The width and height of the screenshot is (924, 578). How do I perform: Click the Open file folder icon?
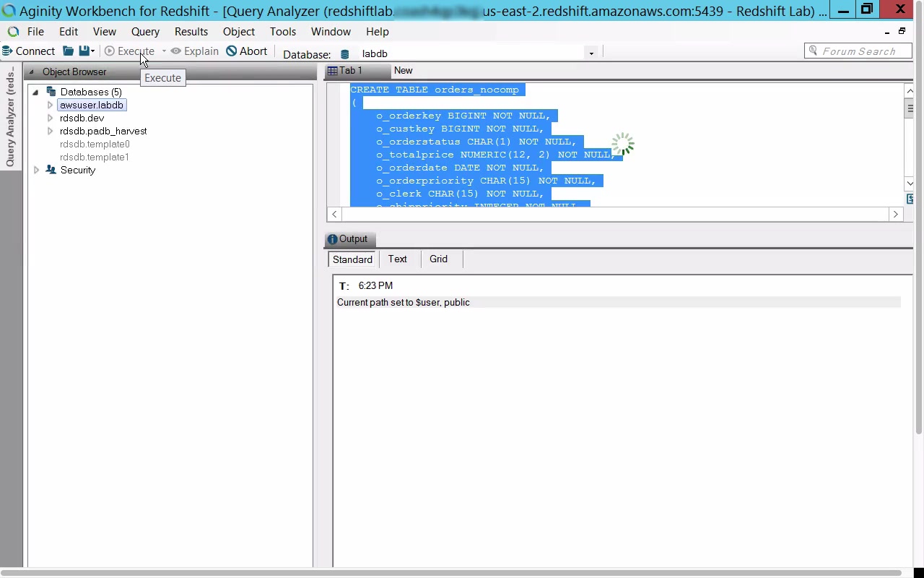click(68, 51)
